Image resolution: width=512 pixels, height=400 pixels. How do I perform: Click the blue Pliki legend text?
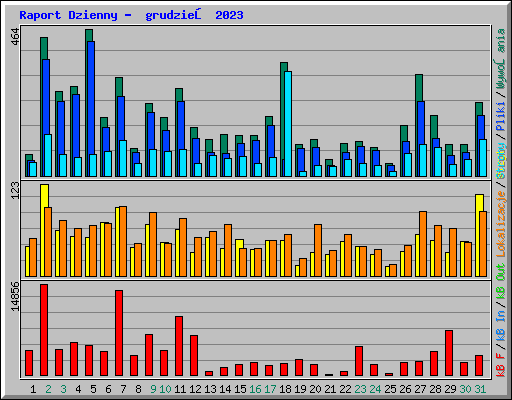pyautogui.click(x=501, y=117)
